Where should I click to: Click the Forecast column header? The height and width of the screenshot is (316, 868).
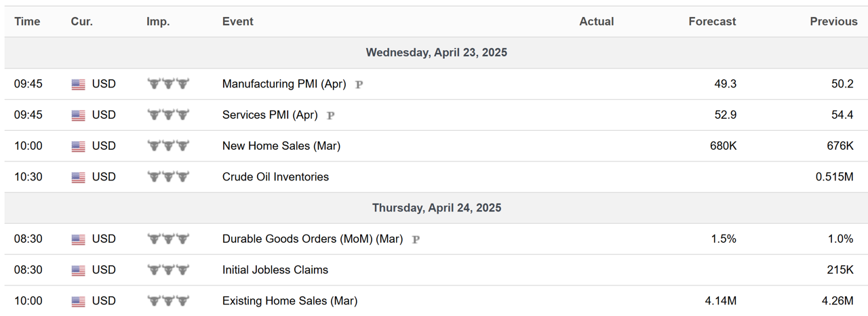click(712, 22)
